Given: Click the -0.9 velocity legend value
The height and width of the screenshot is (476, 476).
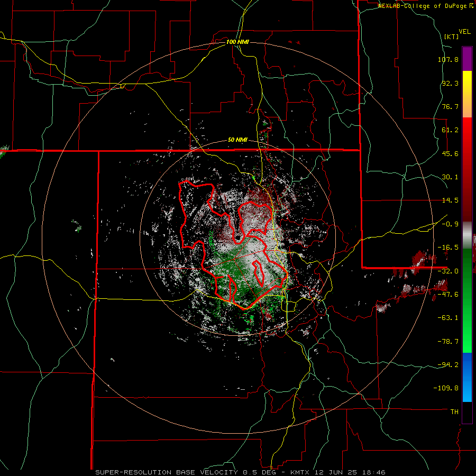Looking at the screenshot, I should [x=450, y=224].
